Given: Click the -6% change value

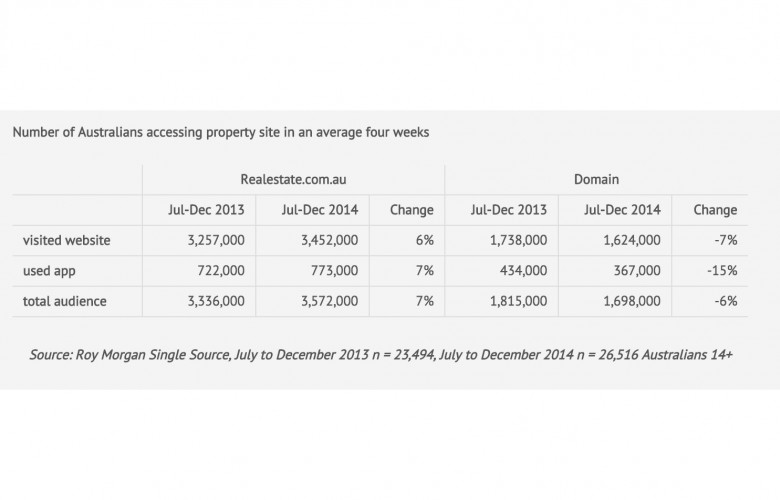Looking at the screenshot, I should coord(726,301).
